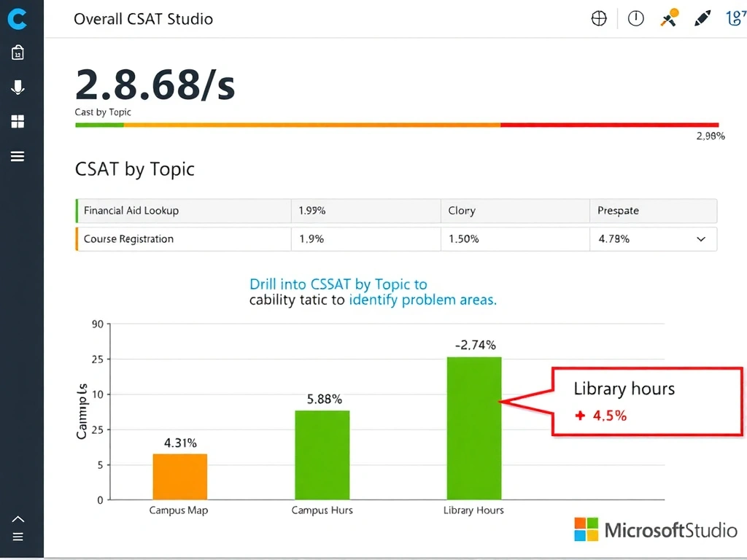
Task: Click the MicrosoftStudio logo
Action: [x=656, y=529]
